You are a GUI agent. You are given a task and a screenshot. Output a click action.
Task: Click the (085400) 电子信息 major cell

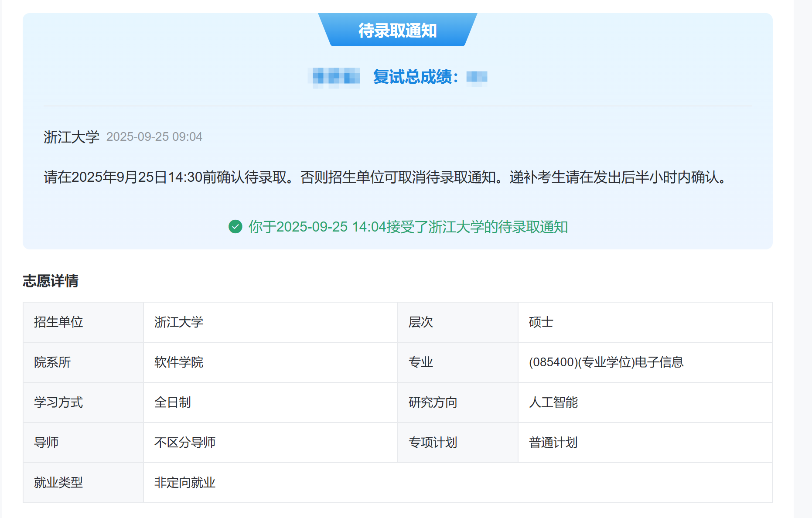tap(606, 362)
